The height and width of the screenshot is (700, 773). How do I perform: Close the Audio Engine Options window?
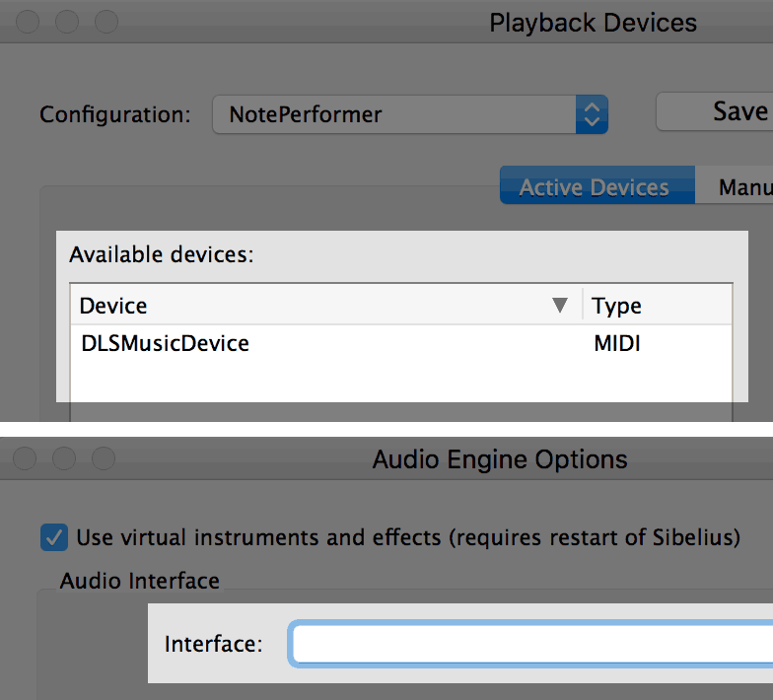coord(25,458)
